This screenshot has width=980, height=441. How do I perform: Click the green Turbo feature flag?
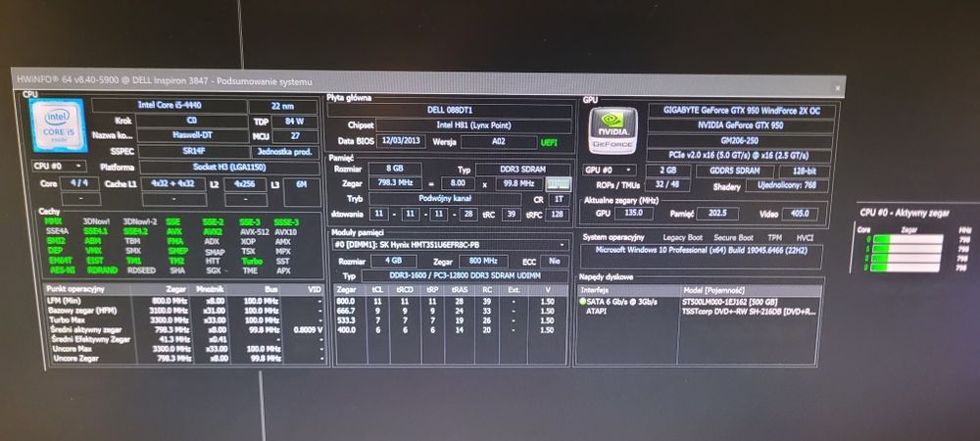pyautogui.click(x=251, y=261)
